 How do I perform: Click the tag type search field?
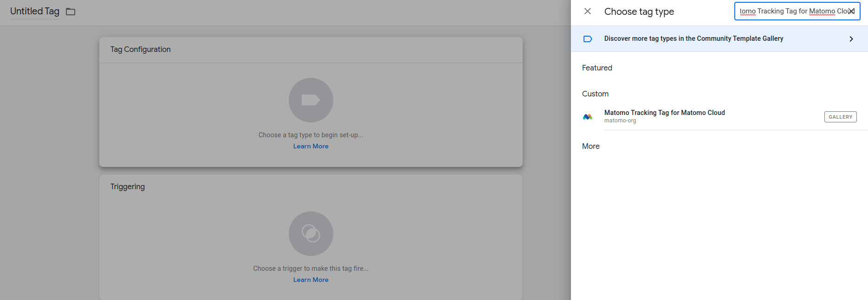pos(791,11)
